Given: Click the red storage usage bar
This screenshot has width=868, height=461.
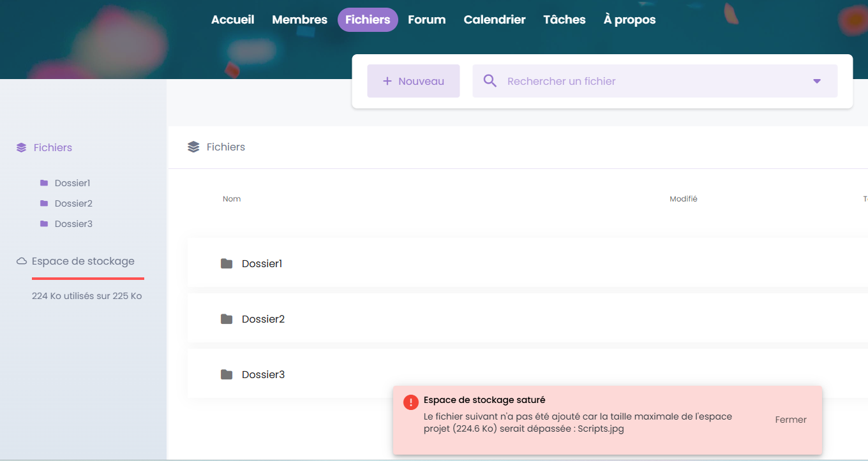Looking at the screenshot, I should [x=88, y=279].
